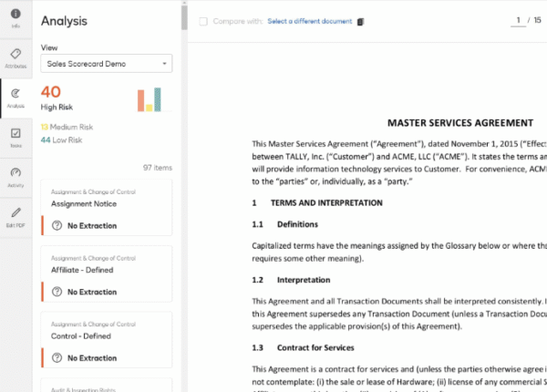
Task: Click Select a different document link
Action: click(309, 21)
